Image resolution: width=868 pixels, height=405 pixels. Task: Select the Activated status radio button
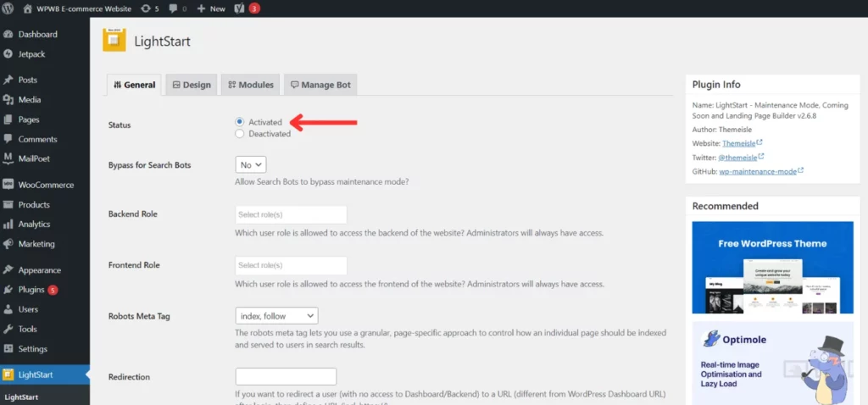[239, 122]
